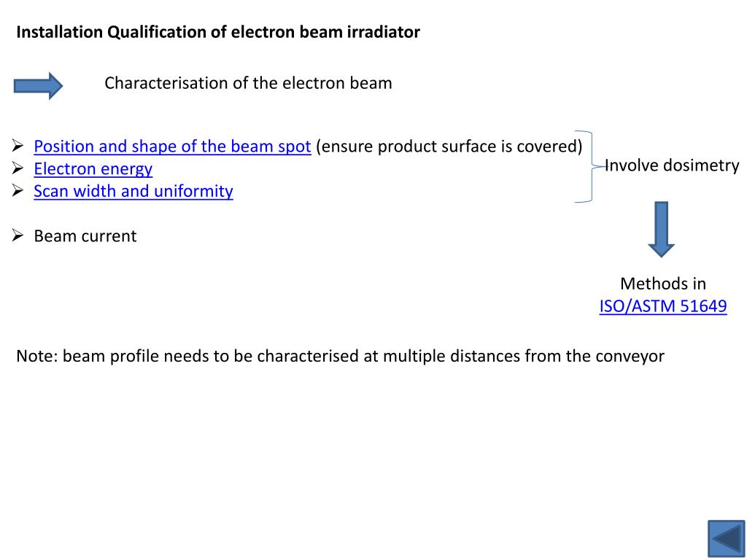Click the back triangle button at bottom-right corner

tap(727, 539)
